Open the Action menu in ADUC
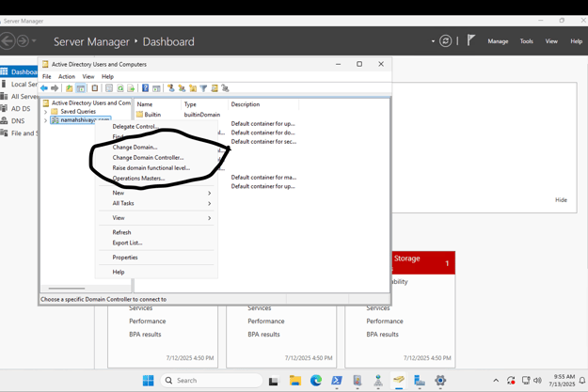This screenshot has width=588, height=392. [67, 76]
